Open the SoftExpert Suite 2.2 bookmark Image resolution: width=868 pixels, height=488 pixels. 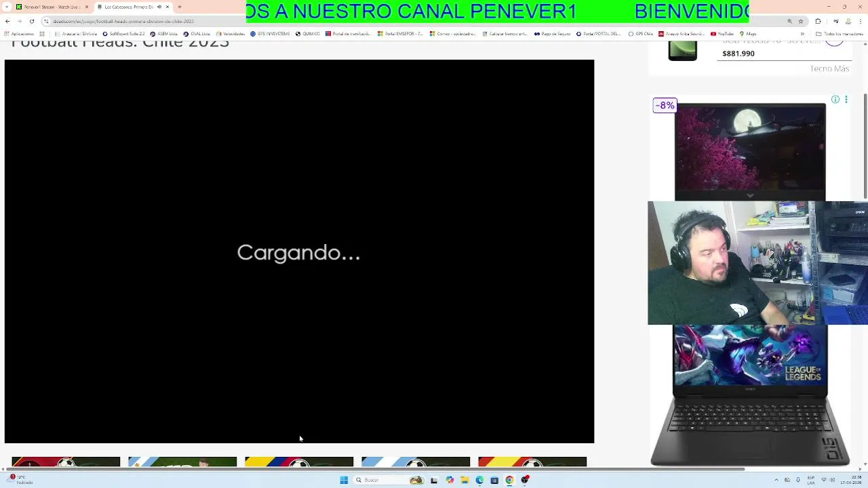[123, 34]
